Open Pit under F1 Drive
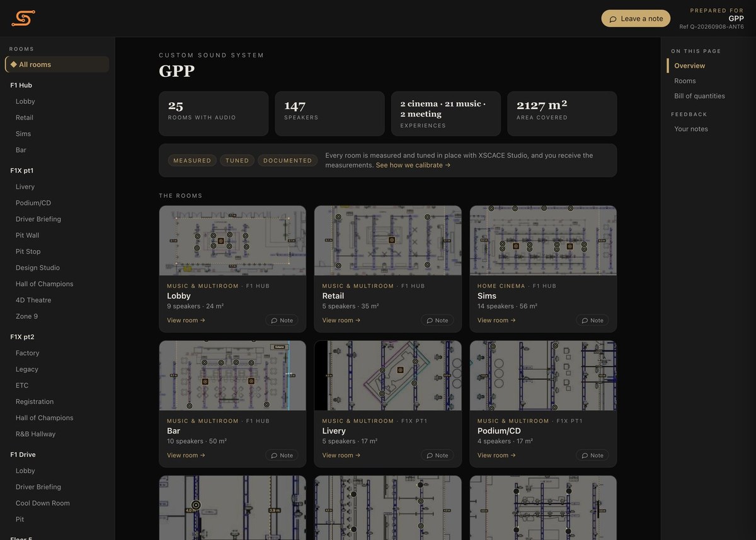Viewport: 756px width, 540px height. coord(20,519)
